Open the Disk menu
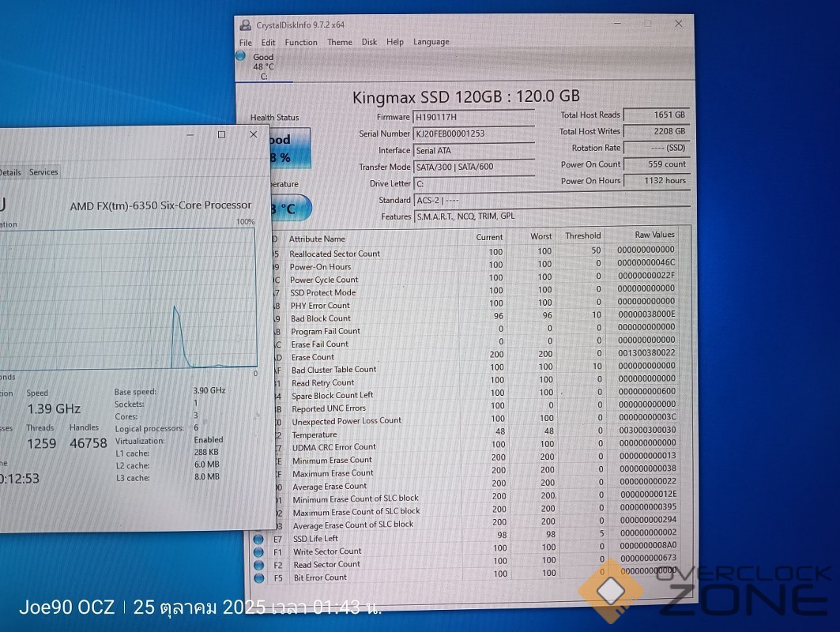 click(x=369, y=43)
